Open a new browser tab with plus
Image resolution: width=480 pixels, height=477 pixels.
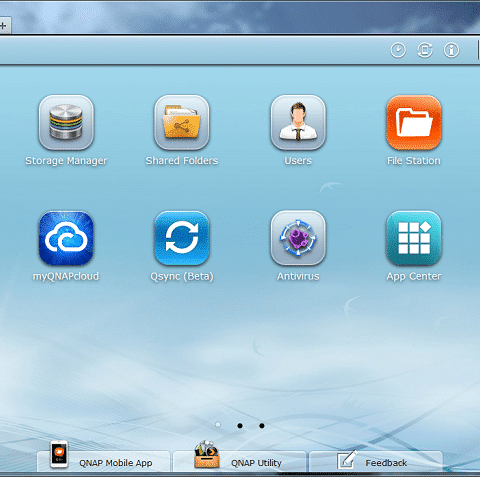coord(3,26)
